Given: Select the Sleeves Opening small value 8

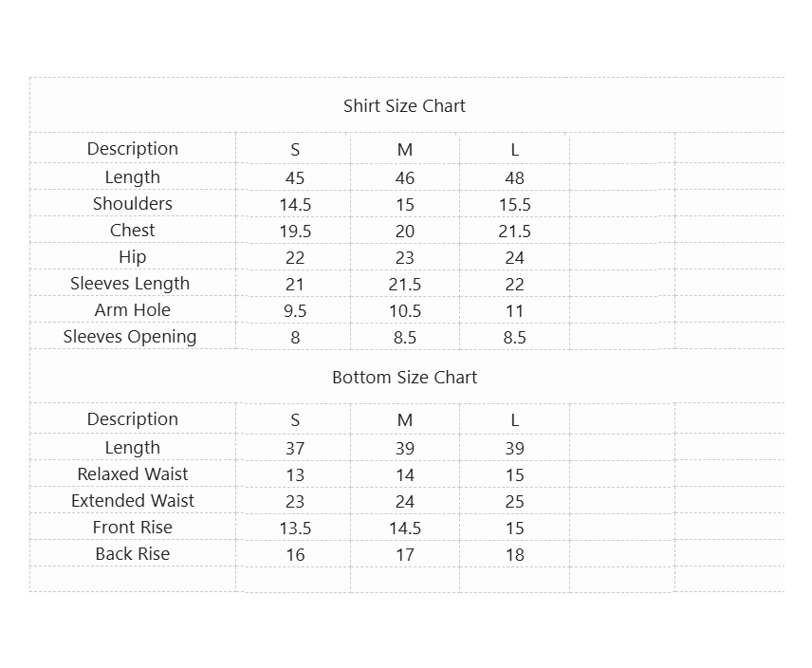Looking at the screenshot, I should tap(295, 338).
